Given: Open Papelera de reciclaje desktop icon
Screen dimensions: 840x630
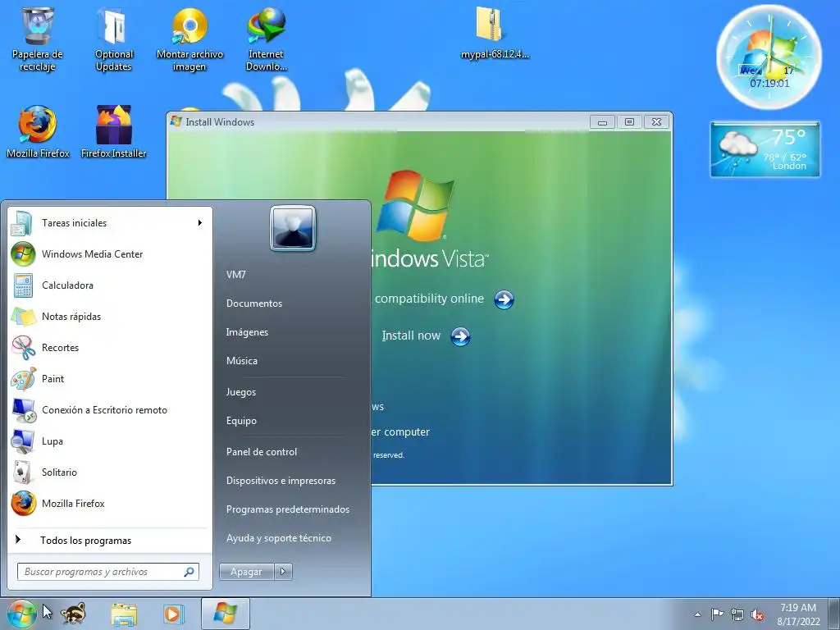Looking at the screenshot, I should pyautogui.click(x=37, y=38).
